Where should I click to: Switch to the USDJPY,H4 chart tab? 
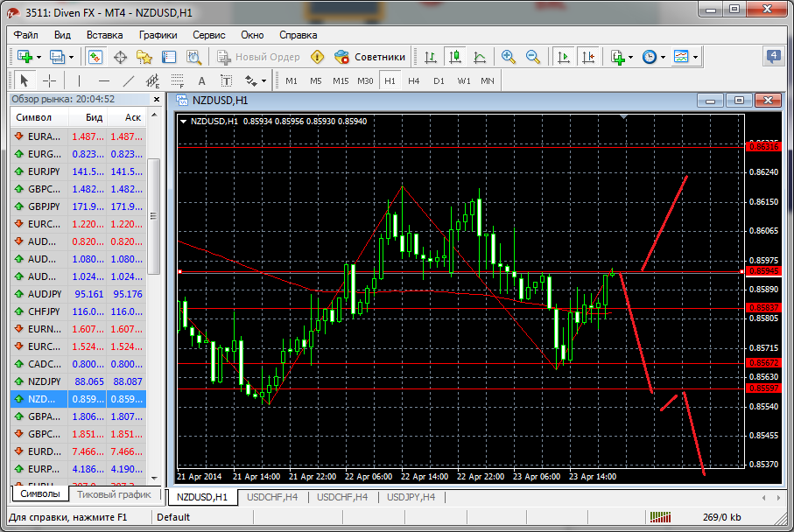pos(411,497)
